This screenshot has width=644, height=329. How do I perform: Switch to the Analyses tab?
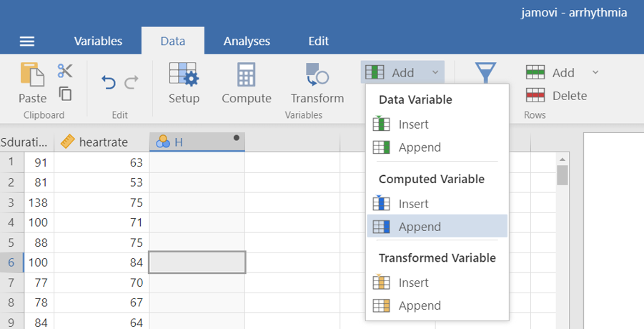click(x=247, y=41)
